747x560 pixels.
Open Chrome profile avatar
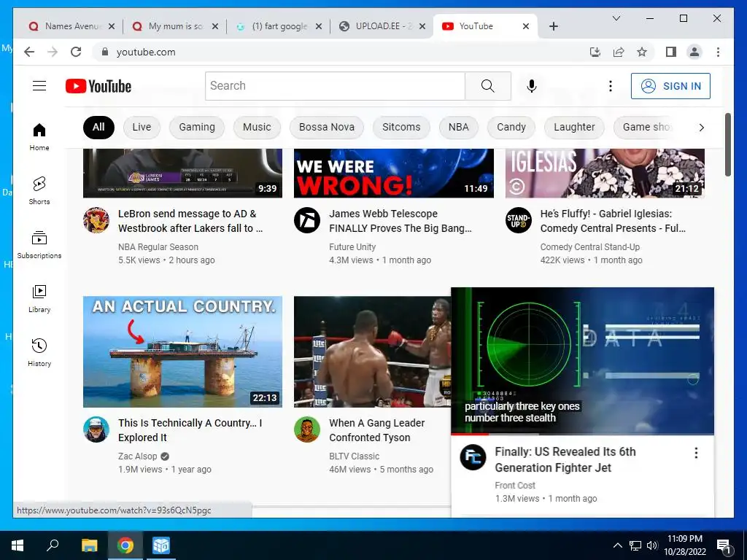click(x=694, y=52)
